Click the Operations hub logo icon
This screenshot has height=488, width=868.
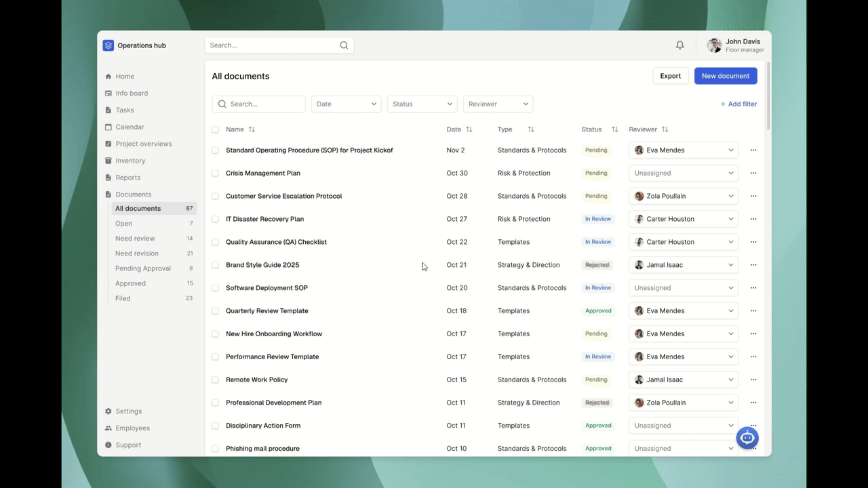pos(108,45)
